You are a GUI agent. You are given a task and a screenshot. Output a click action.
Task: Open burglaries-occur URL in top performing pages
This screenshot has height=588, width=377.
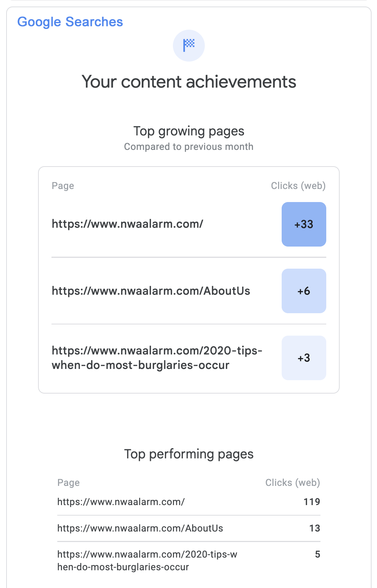click(147, 560)
